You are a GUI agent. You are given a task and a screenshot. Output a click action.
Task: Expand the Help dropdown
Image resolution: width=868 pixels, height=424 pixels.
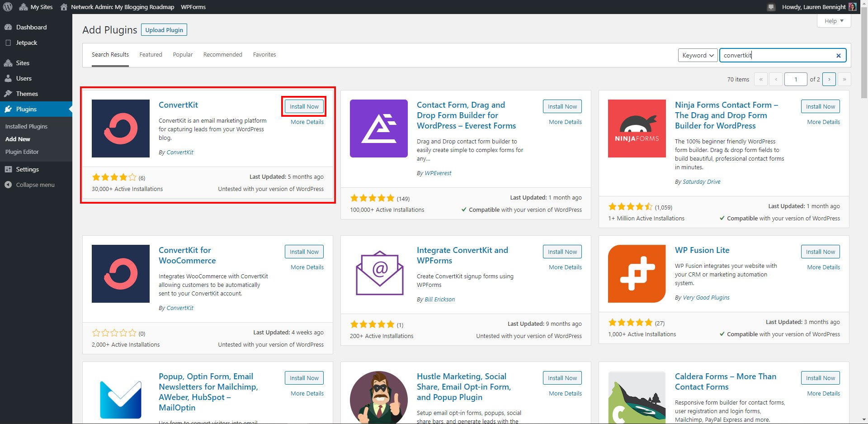pyautogui.click(x=834, y=21)
